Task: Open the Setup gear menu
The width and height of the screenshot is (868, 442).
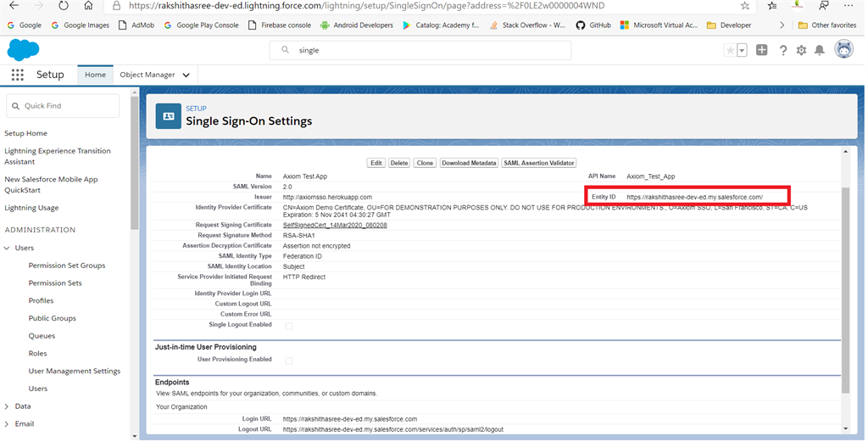Action: (x=801, y=50)
